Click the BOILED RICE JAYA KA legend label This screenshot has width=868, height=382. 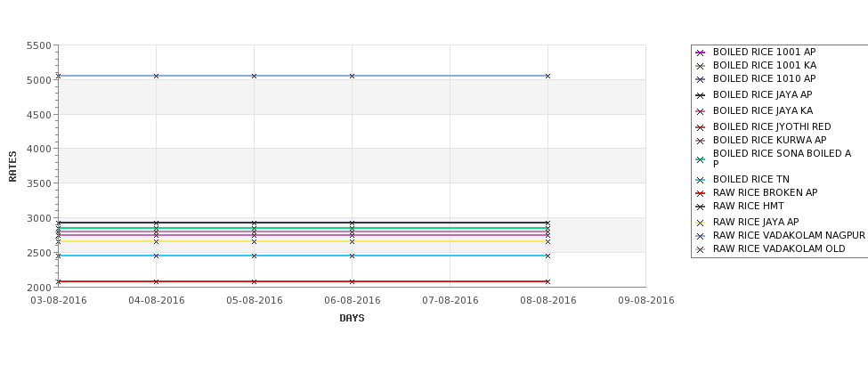(763, 110)
